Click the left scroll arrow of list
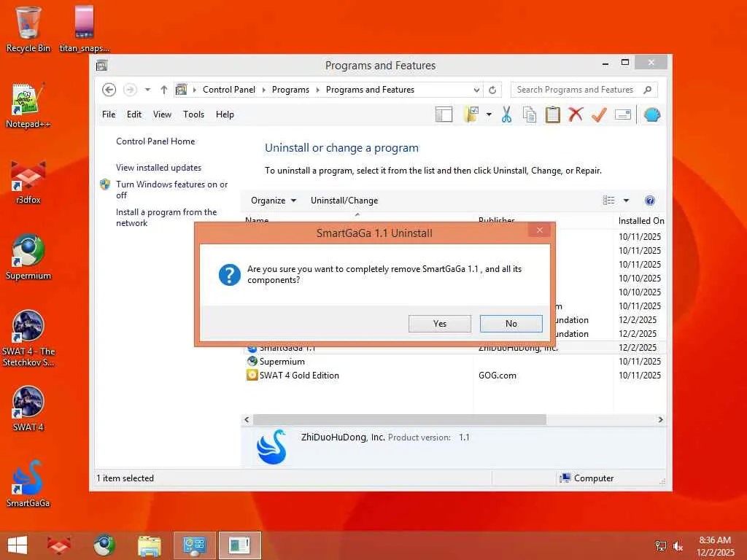This screenshot has height=560, width=747. coord(247,419)
